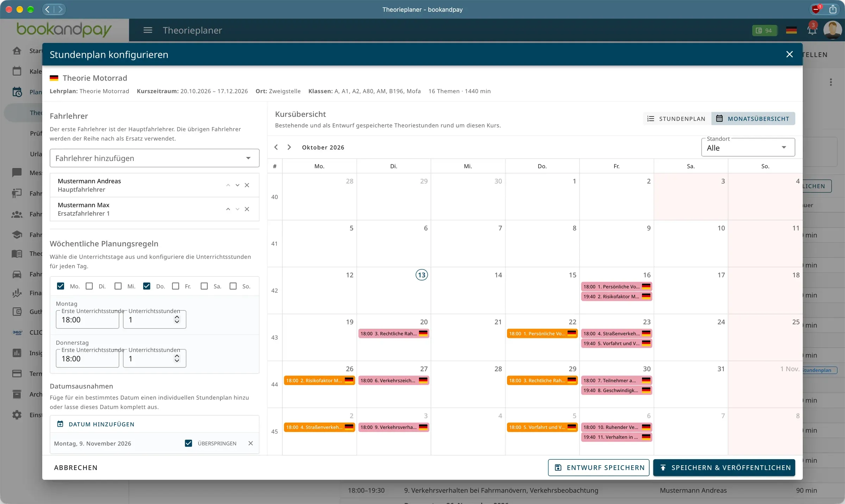Image resolution: width=845 pixels, height=504 pixels.
Task: Uncheck the Mo. weekday checkbox
Action: pyautogui.click(x=61, y=286)
